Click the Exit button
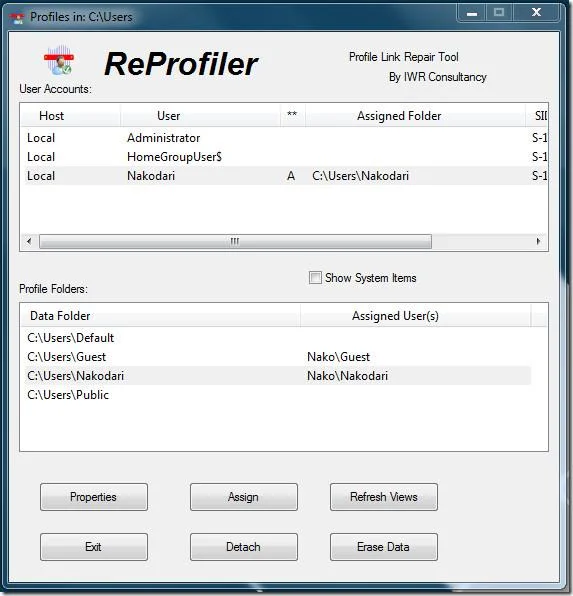The width and height of the screenshot is (573, 596). coord(94,547)
